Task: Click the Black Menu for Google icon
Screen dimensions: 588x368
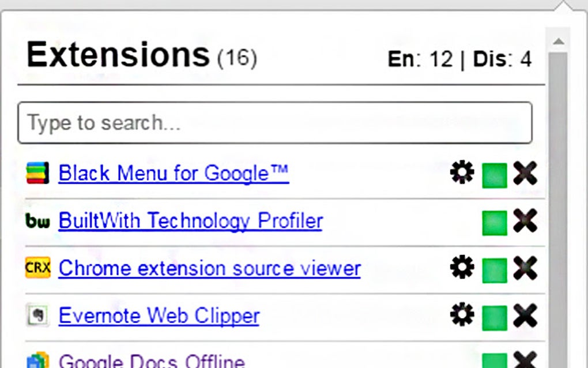Action: [38, 173]
